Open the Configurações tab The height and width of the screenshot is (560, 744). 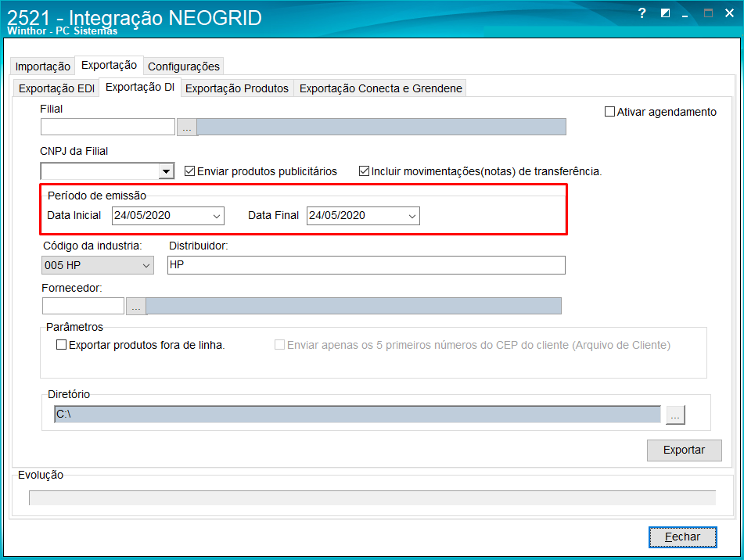pos(184,66)
